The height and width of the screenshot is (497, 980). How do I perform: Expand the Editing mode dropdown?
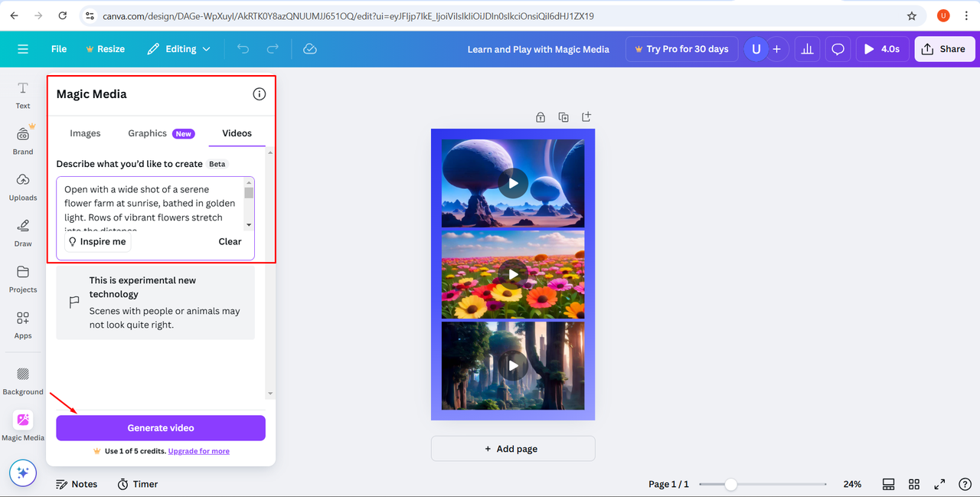click(178, 49)
